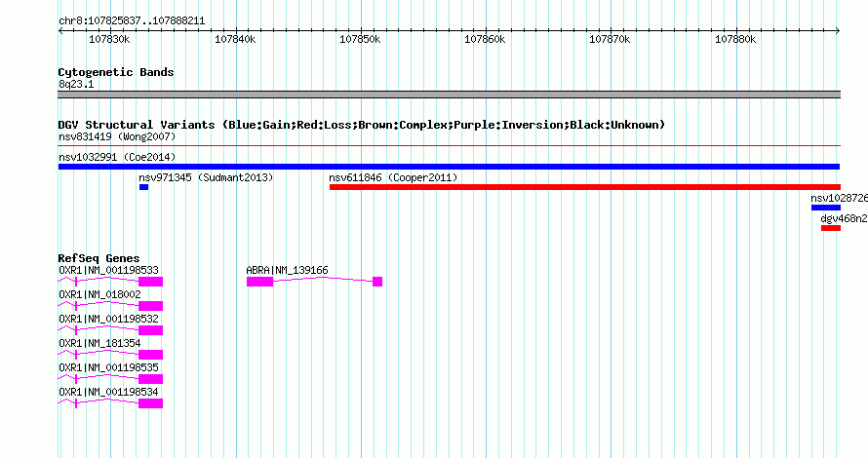This screenshot has width=868, height=458.
Task: Click the OXR1|NM_001198532 gene label
Action: pos(108,319)
